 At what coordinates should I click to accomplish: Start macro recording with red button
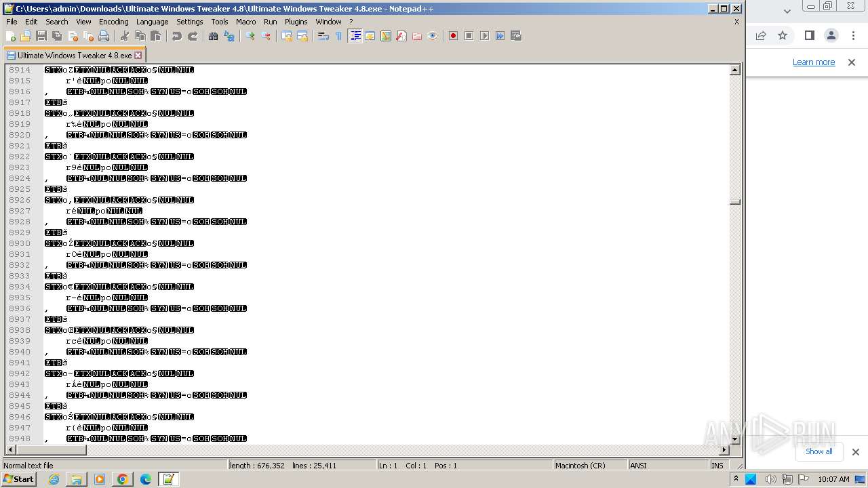(453, 36)
